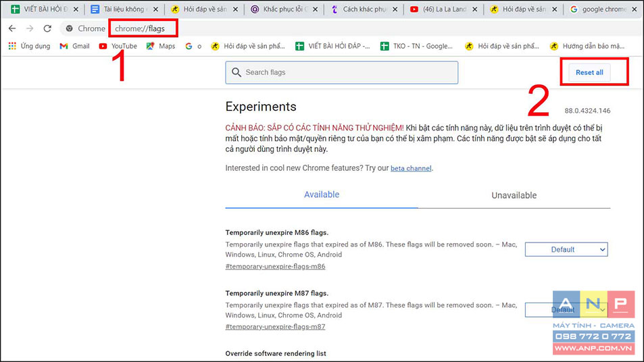The height and width of the screenshot is (362, 644).
Task: Open the #temporary-unexpire-flags-m87 link
Action: click(275, 327)
